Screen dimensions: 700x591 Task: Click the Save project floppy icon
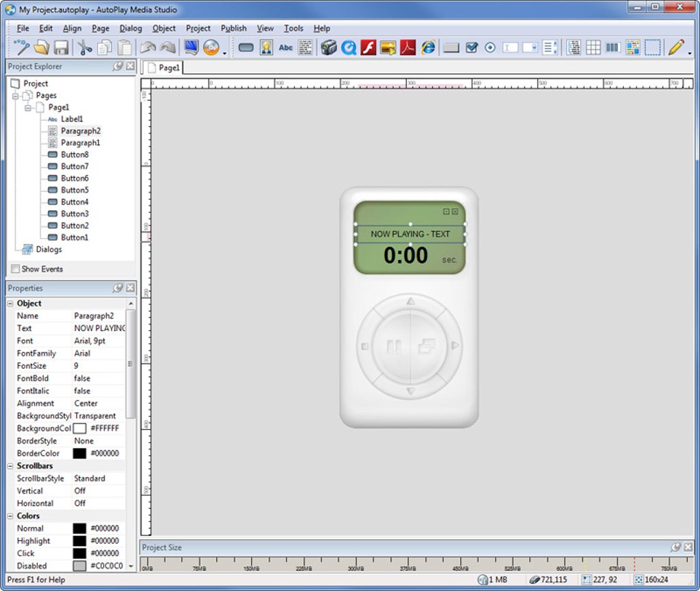(61, 47)
